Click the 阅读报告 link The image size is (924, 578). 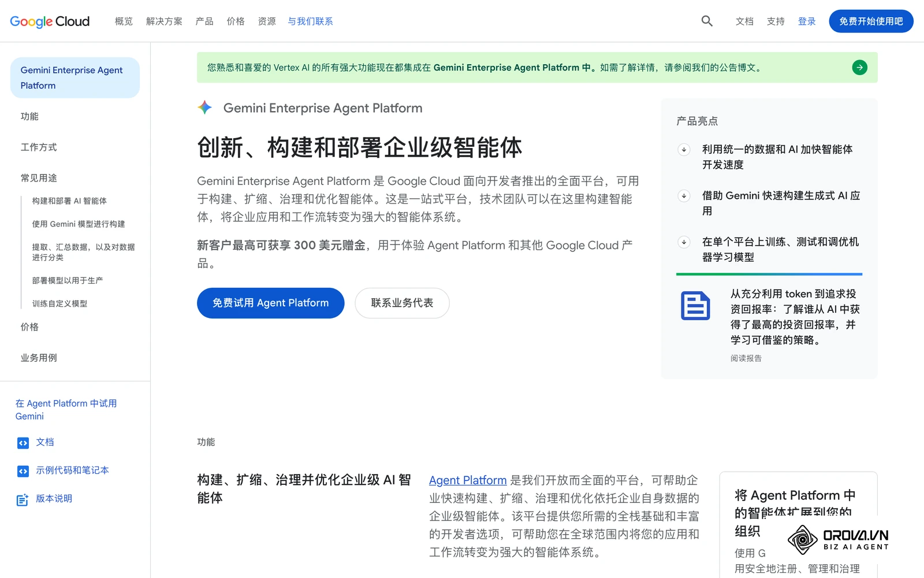(x=746, y=358)
